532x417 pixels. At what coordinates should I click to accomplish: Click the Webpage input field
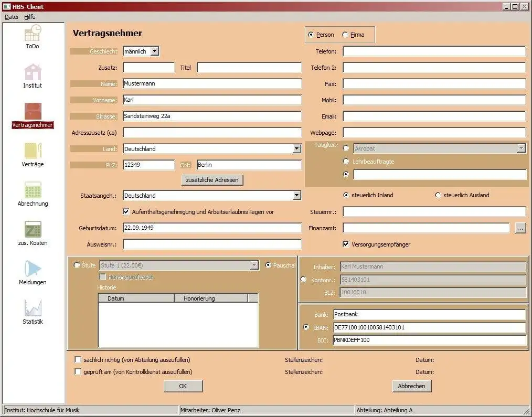[434, 133]
